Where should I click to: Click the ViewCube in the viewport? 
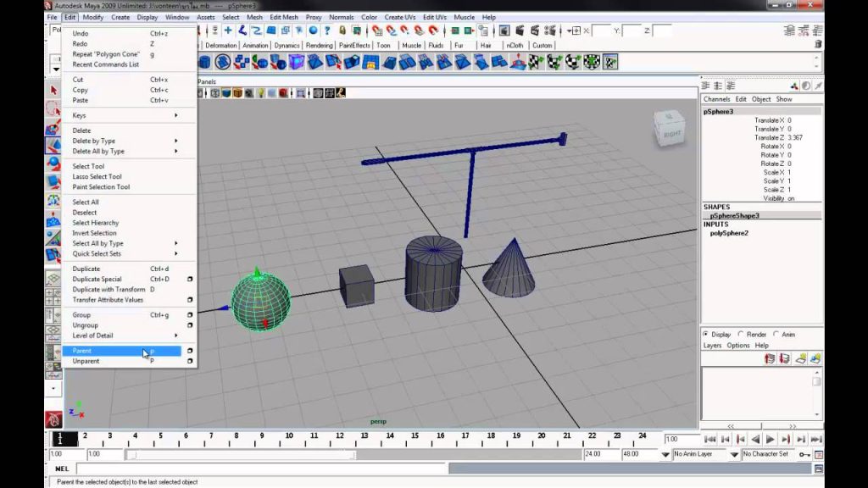pos(670,129)
